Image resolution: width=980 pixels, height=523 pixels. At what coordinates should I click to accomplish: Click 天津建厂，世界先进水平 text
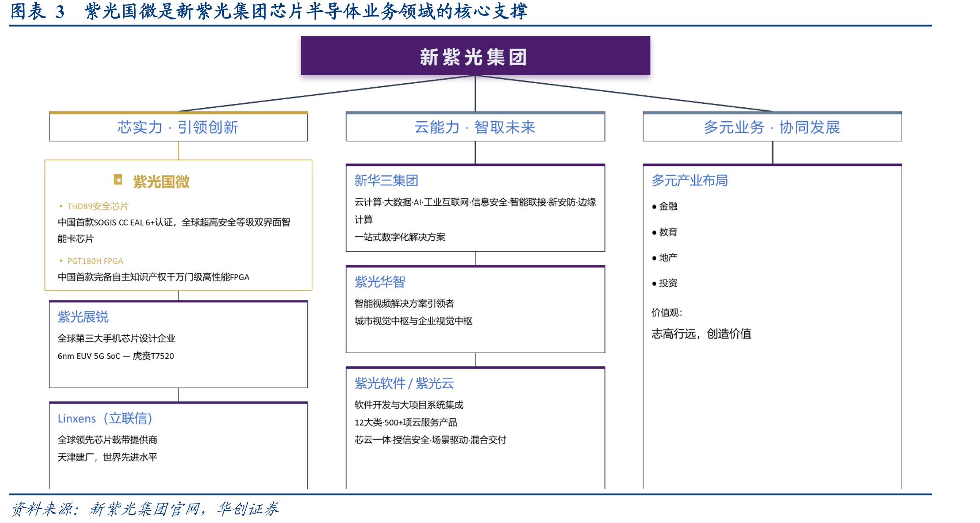click(x=107, y=457)
